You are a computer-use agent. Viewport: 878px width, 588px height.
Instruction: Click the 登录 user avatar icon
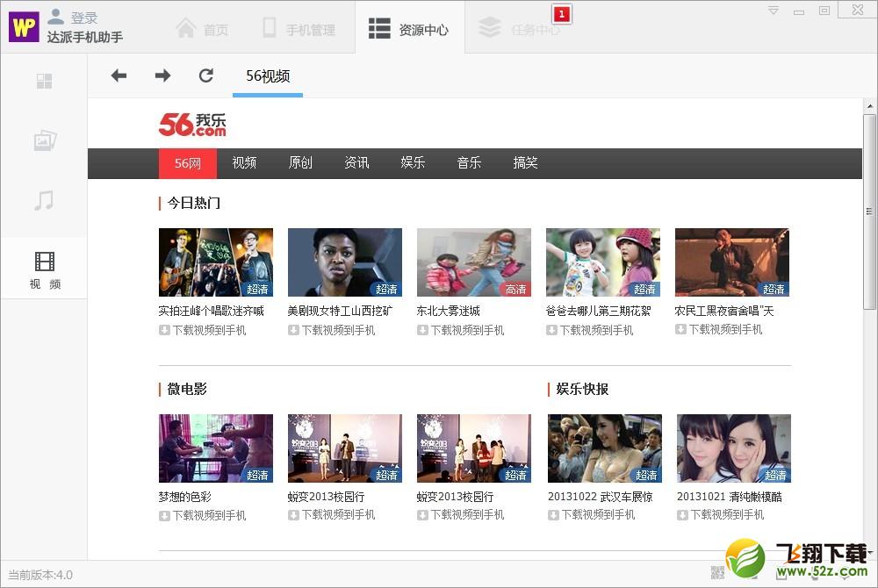click(x=55, y=17)
